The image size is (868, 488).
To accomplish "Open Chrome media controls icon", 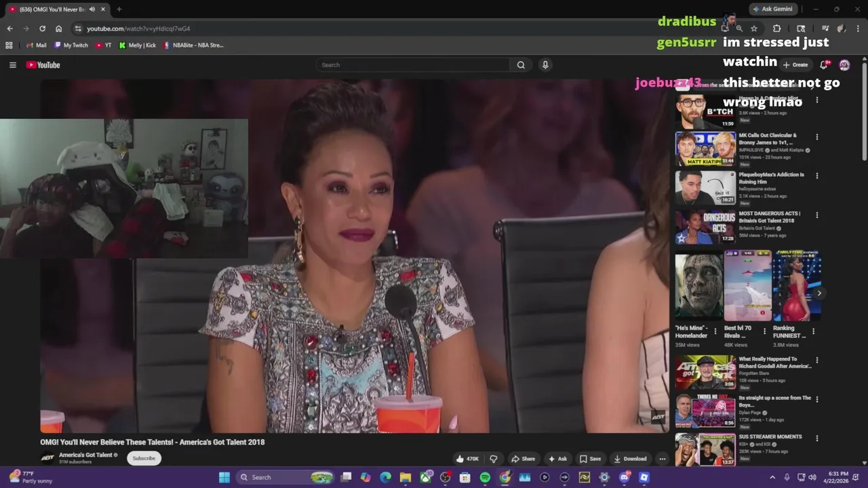I will click(825, 28).
